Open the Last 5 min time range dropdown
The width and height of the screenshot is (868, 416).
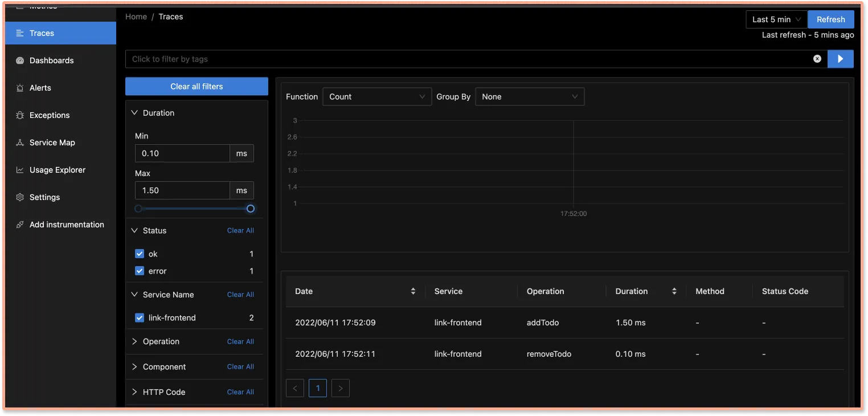777,19
